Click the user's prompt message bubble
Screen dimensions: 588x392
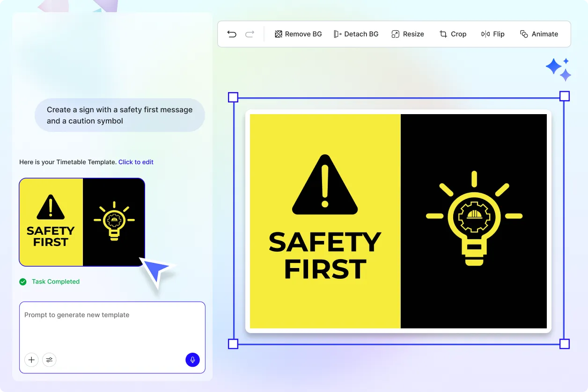point(119,115)
